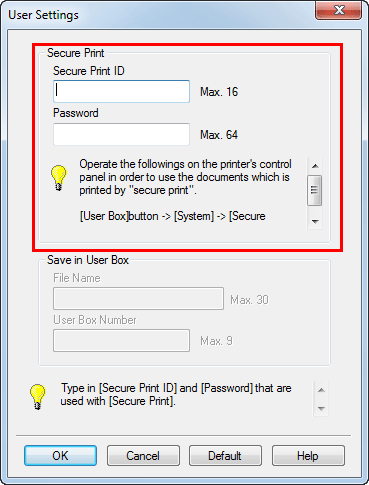Close the User Settings window
The image size is (369, 485).
338,11
